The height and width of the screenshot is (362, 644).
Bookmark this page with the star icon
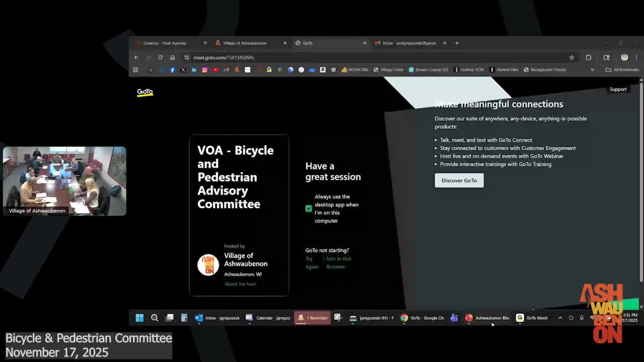pyautogui.click(x=572, y=57)
